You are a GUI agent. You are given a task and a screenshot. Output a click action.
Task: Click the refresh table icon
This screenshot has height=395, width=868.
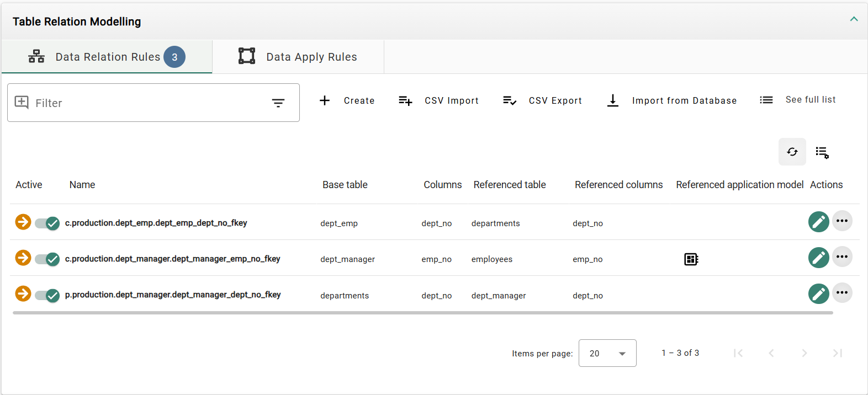792,152
